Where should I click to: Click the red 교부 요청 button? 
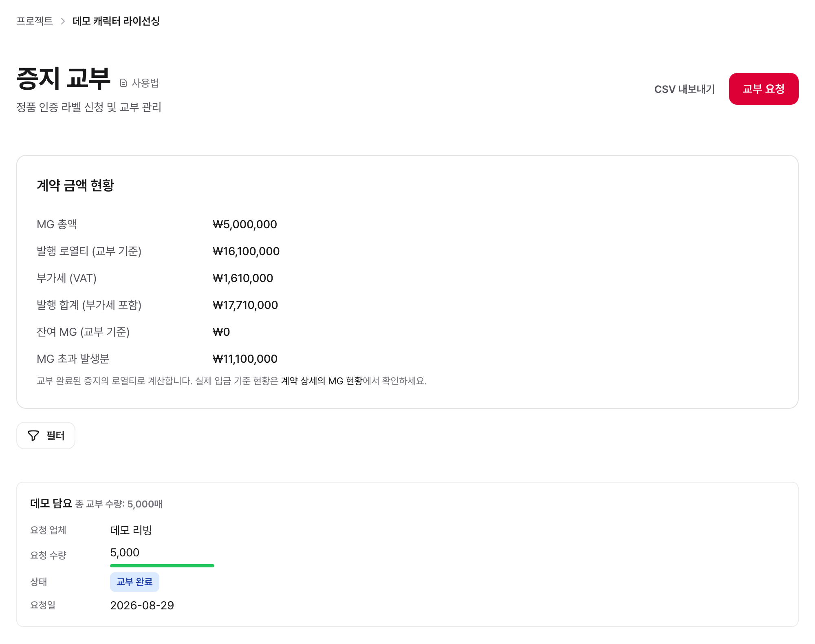tap(764, 89)
